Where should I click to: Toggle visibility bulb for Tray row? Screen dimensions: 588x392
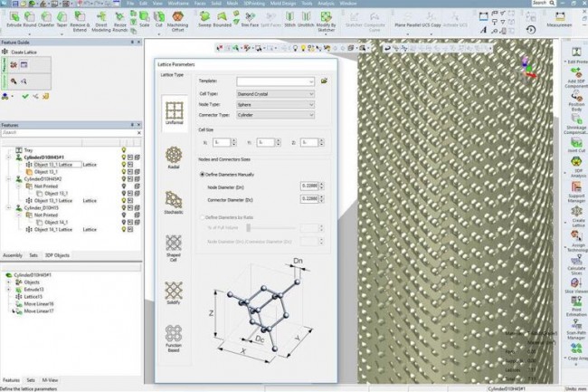[x=124, y=148]
